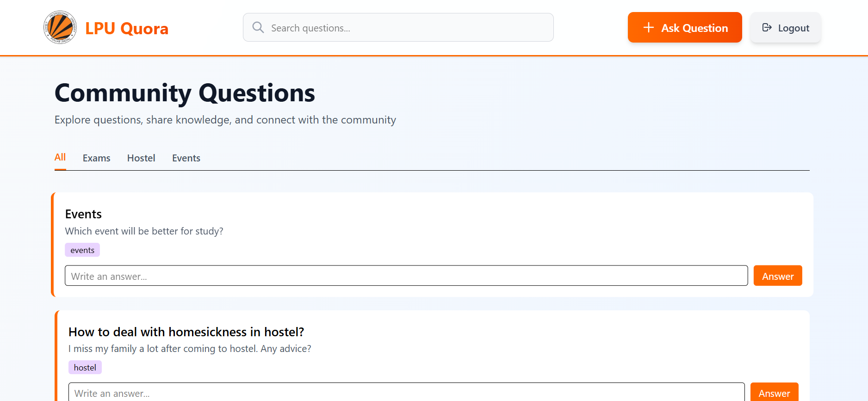Click the LPU university logo
This screenshot has width=868, height=401.
pyautogui.click(x=60, y=27)
